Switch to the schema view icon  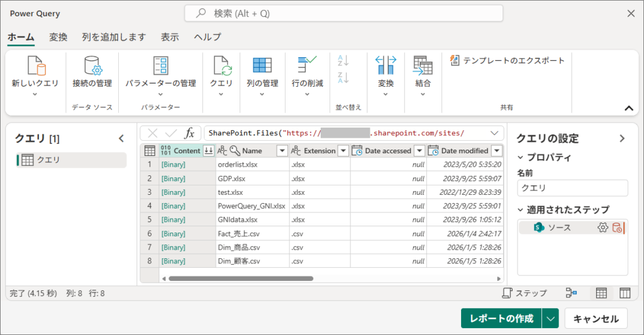[x=625, y=293]
